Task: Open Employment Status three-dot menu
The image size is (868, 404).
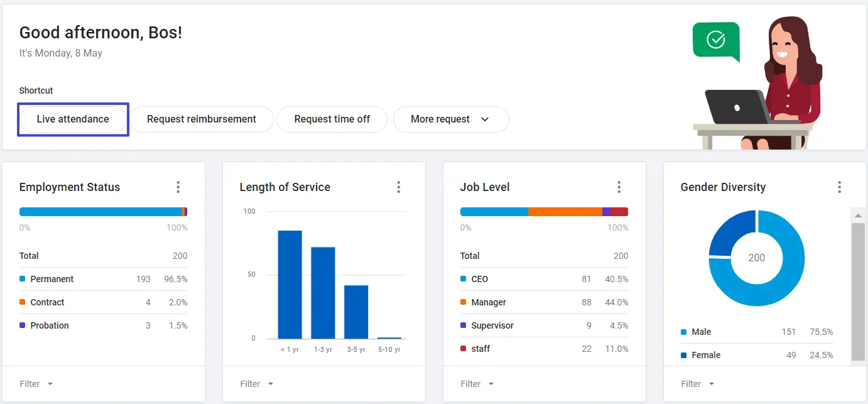Action: [x=178, y=187]
